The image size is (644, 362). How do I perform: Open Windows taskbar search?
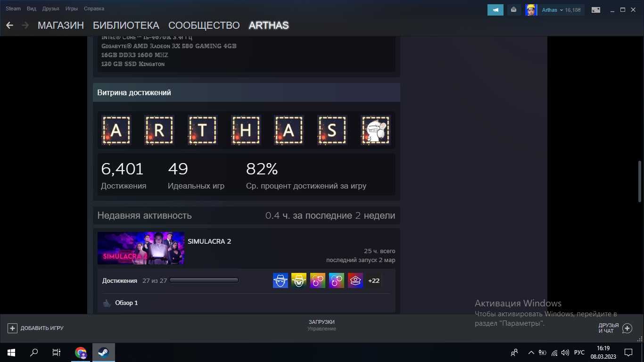pos(34,352)
